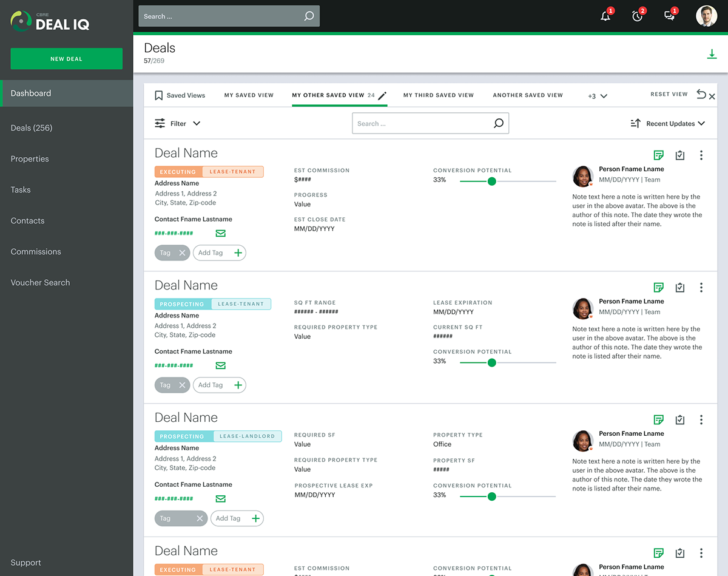Open kebab menu on top Executing deal card
The image size is (728, 576).
click(701, 155)
